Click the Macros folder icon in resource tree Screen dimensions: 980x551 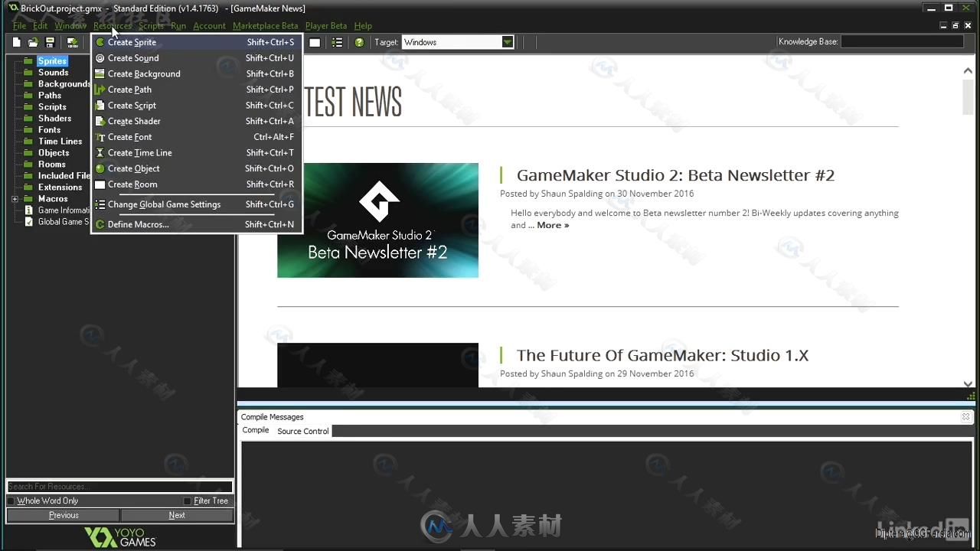[x=28, y=198]
